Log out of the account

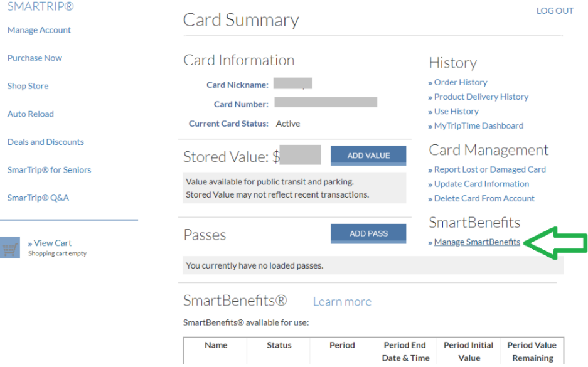click(555, 11)
